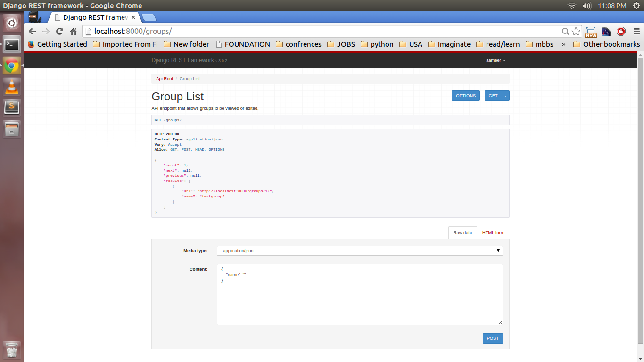This screenshot has width=644, height=362.
Task: Bookmark this page with the star icon
Action: click(x=576, y=31)
